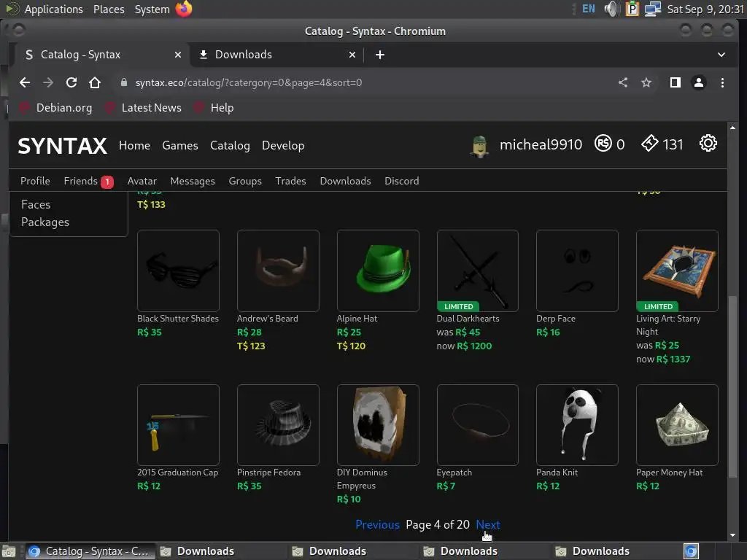Click the Pinstripe Fedora item name
The width and height of the screenshot is (747, 560).
pyautogui.click(x=268, y=472)
